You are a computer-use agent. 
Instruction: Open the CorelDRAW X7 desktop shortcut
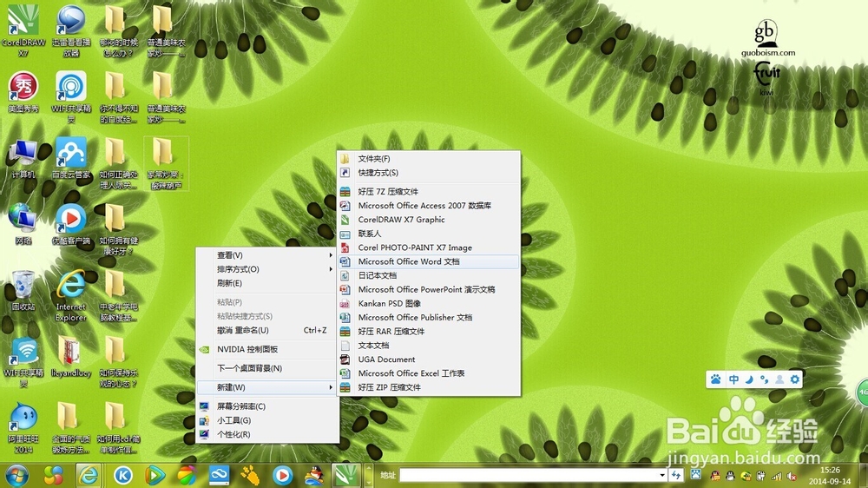23,30
